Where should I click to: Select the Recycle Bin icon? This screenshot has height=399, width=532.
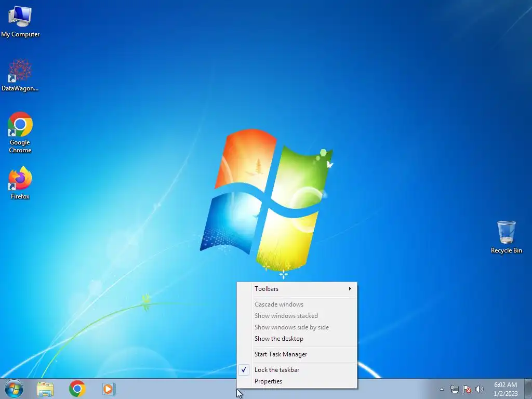pyautogui.click(x=506, y=237)
